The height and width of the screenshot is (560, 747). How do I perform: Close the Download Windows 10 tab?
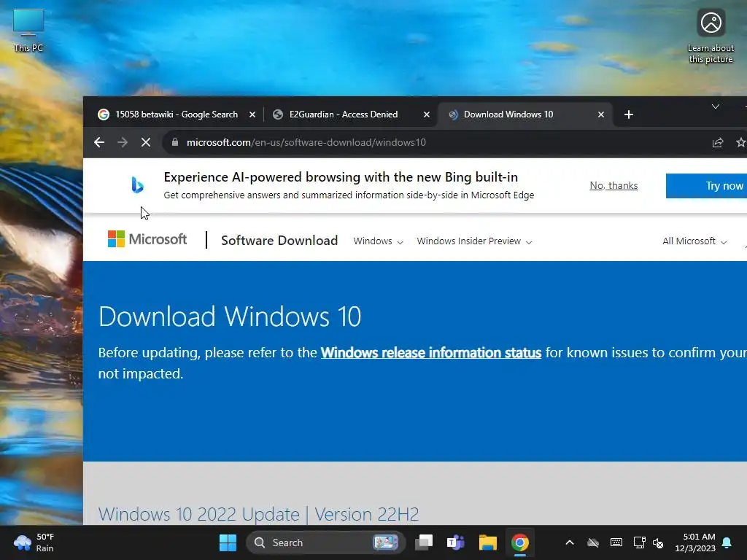pos(601,114)
